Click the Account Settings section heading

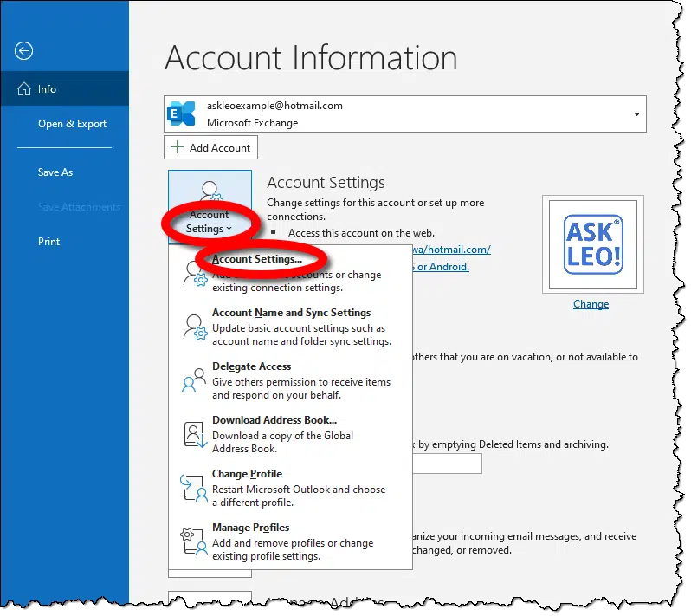click(x=326, y=183)
